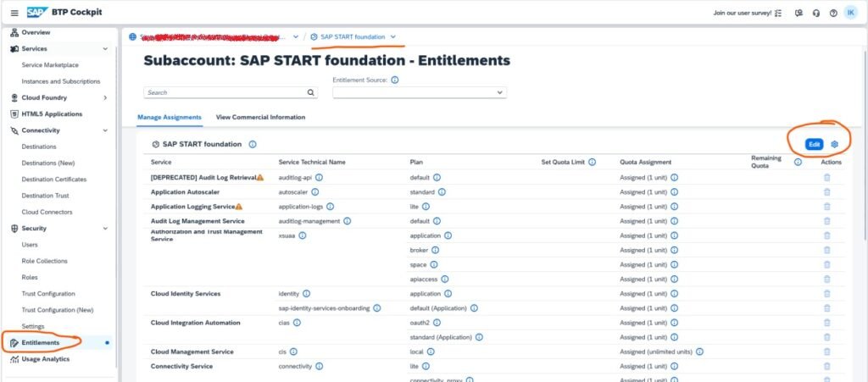Show info for Remaining Quota column
The width and height of the screenshot is (868, 382).
click(798, 163)
